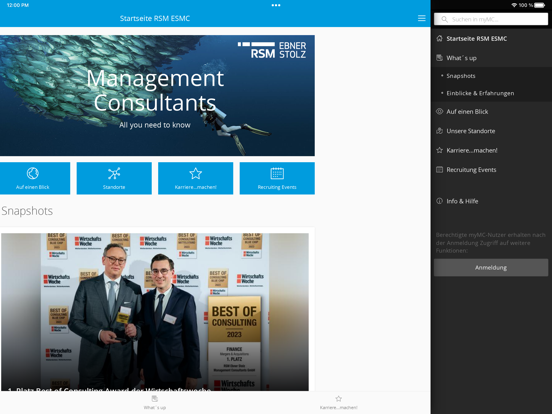552x414 pixels.
Task: Click the Snapshots section heading
Action: (27, 211)
